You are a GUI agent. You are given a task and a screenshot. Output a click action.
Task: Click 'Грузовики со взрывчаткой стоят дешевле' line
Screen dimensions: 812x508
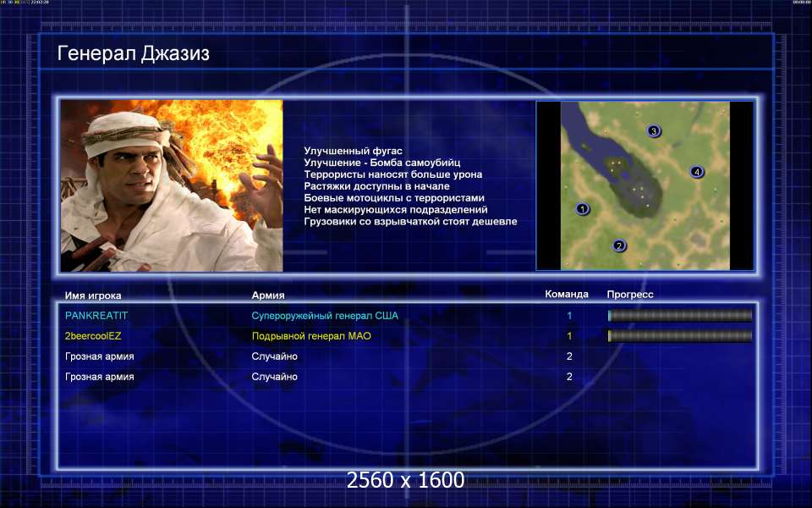pyautogui.click(x=411, y=221)
